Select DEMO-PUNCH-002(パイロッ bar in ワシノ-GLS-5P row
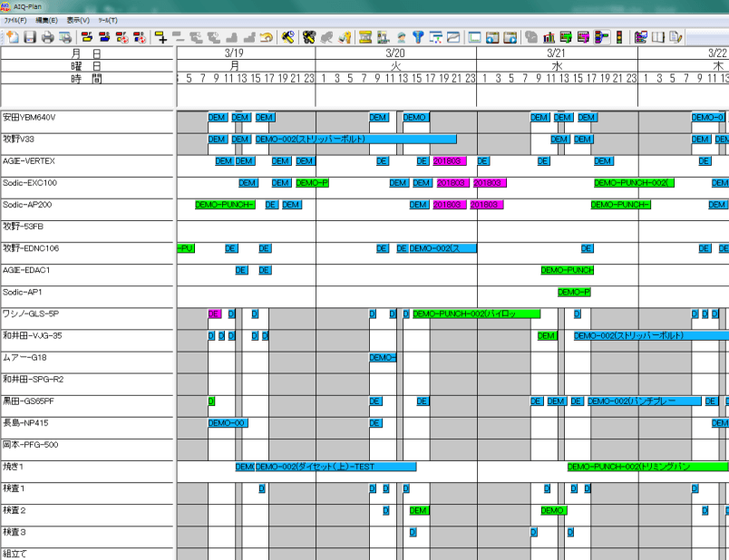This screenshot has width=729, height=560. tap(477, 314)
